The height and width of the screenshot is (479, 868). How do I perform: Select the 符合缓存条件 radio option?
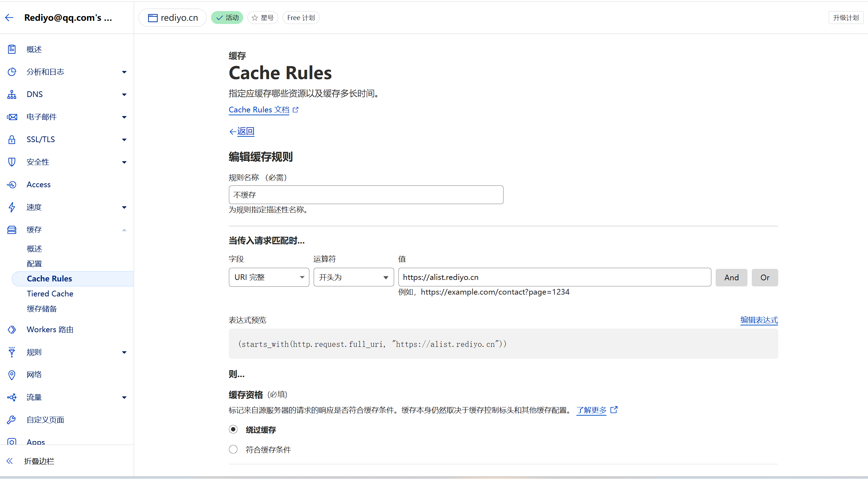click(233, 449)
